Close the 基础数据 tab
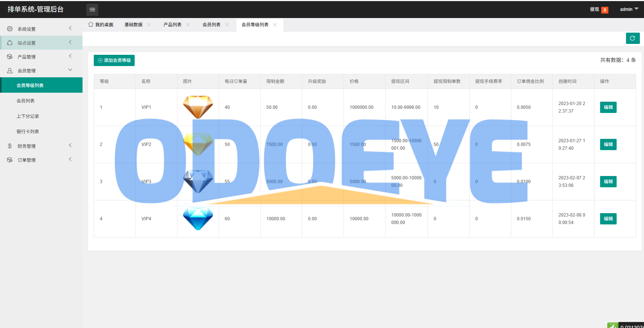644x328 pixels. pyautogui.click(x=149, y=25)
